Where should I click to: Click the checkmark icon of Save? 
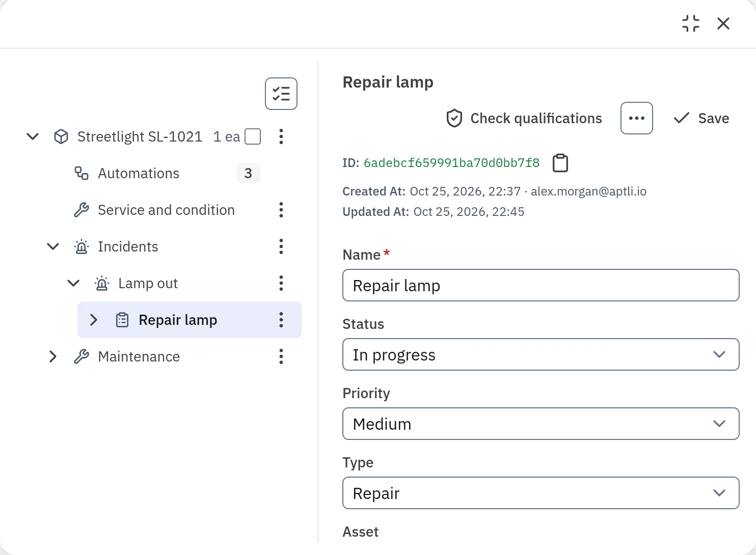(682, 118)
